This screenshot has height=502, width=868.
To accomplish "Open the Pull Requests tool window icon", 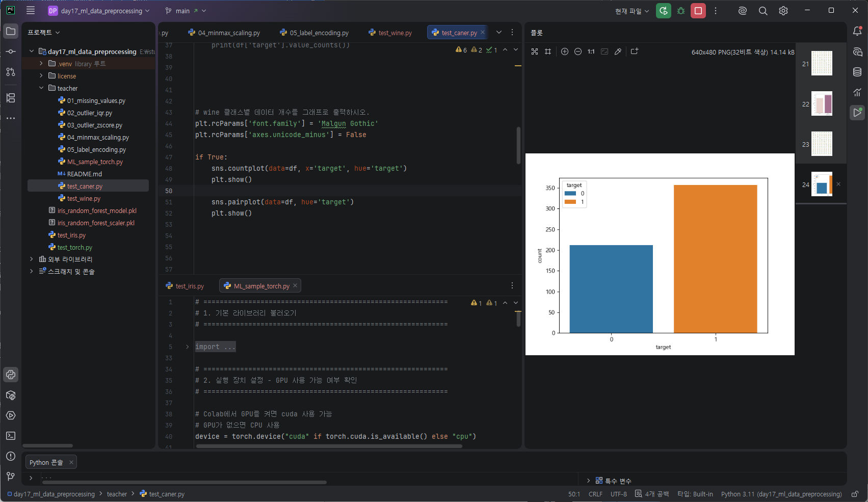I will (x=11, y=72).
